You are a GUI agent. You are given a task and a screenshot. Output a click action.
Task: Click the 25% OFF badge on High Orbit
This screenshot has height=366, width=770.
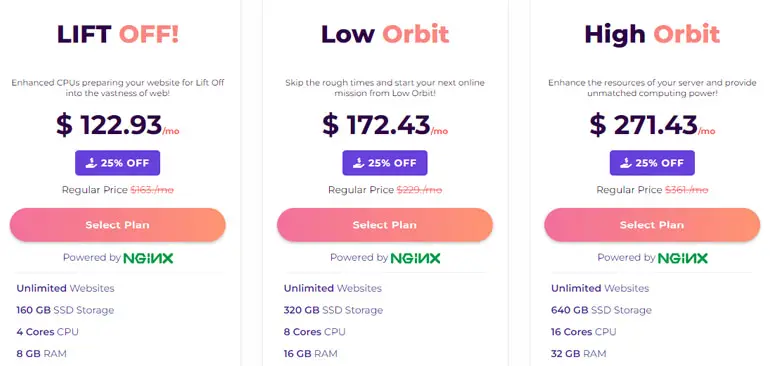point(652,163)
